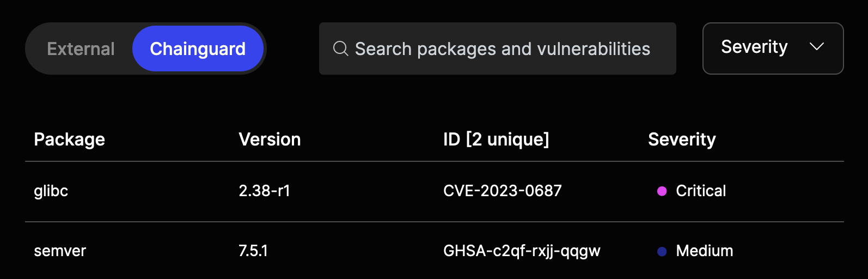Click the Severity dropdown chevron arrow
This screenshot has width=868, height=279.
pyautogui.click(x=816, y=47)
